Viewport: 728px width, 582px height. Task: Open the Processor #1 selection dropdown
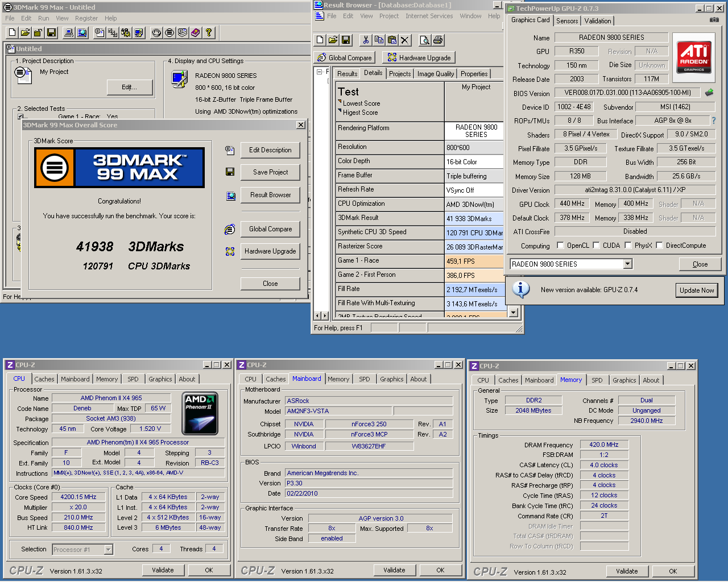tap(108, 549)
